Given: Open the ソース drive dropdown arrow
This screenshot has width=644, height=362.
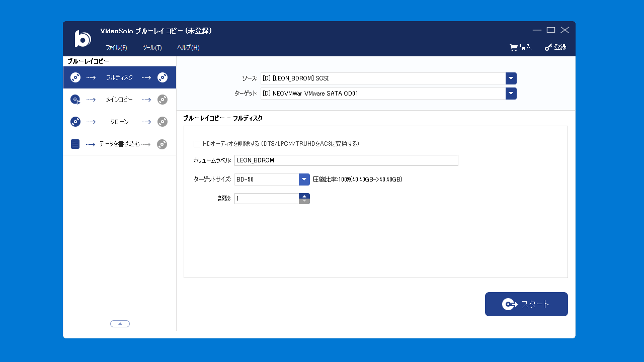Looking at the screenshot, I should (x=511, y=78).
